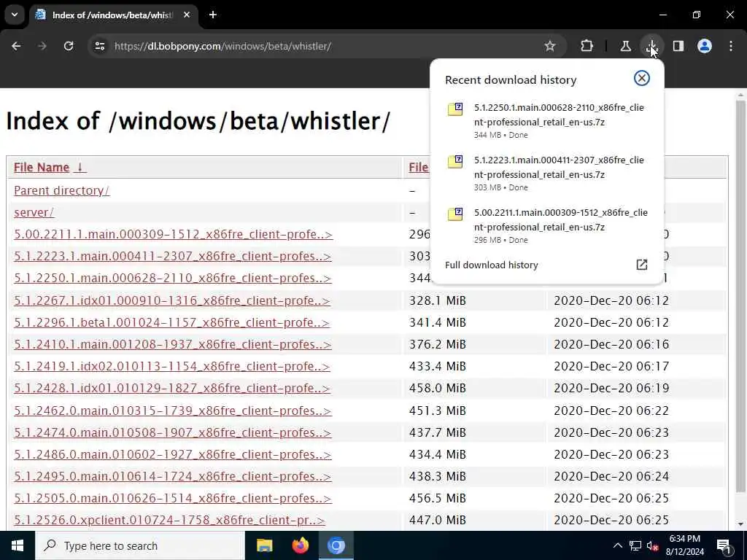This screenshot has height=560, width=747.
Task: Click the 2020-Dec-20 06:24 date cell
Action: (611, 476)
